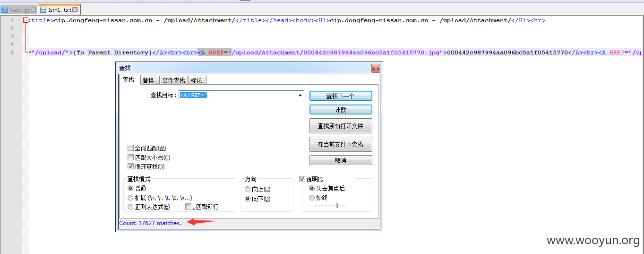Uncheck the 循环查找 checkbox
644x254 pixels.
pyautogui.click(x=131, y=166)
